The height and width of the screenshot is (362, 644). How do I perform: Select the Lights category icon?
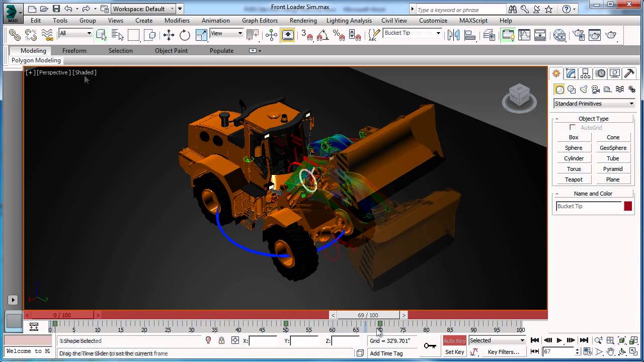tap(584, 89)
